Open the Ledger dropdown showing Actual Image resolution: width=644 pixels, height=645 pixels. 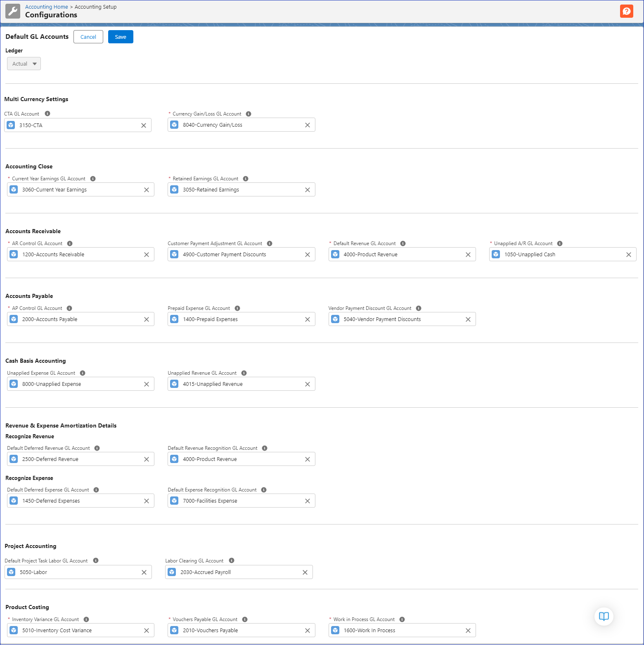pyautogui.click(x=24, y=64)
